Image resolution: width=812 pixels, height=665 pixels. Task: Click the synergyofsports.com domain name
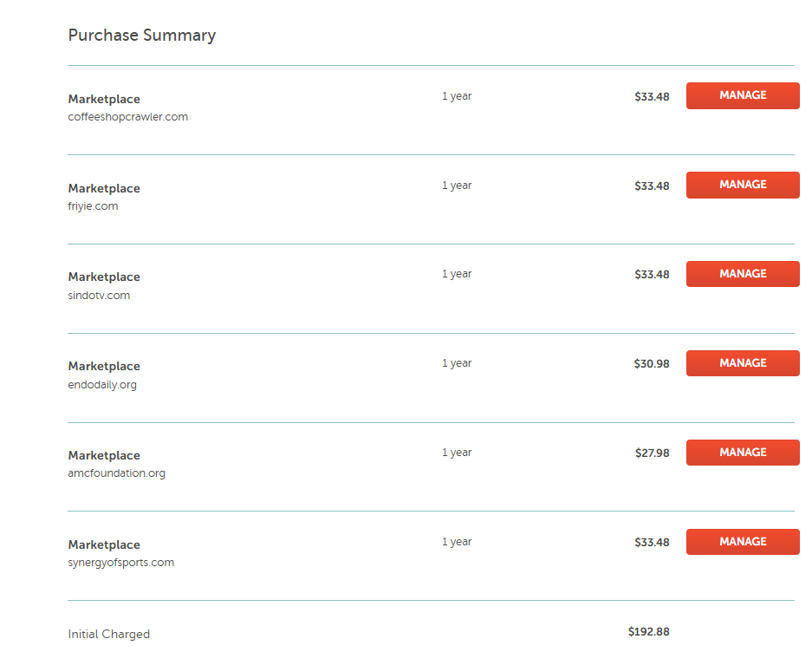pos(121,563)
